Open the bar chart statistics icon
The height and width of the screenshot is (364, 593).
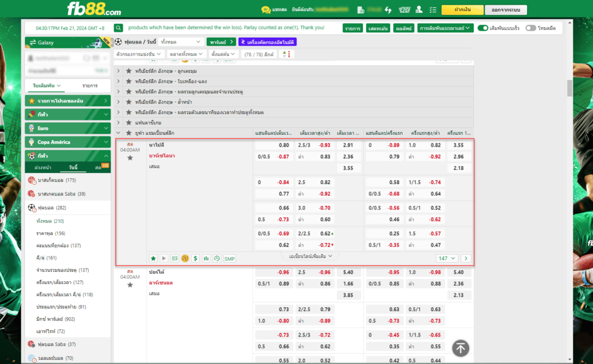click(206, 259)
